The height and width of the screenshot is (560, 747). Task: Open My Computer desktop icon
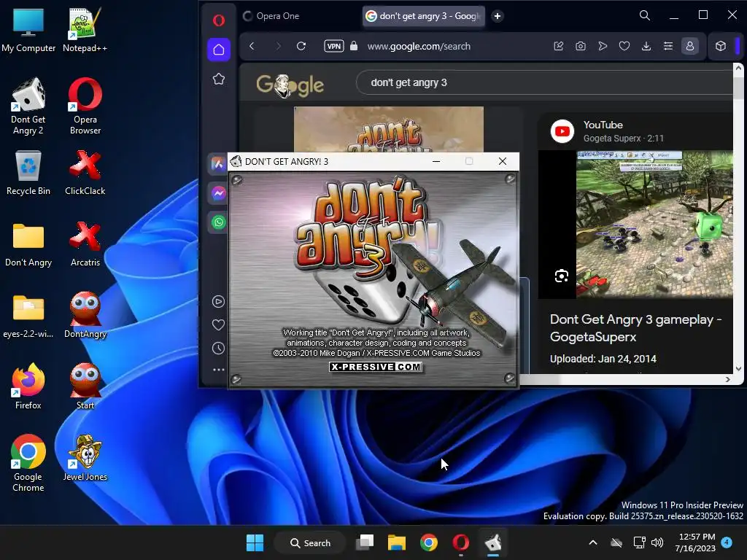tap(28, 29)
